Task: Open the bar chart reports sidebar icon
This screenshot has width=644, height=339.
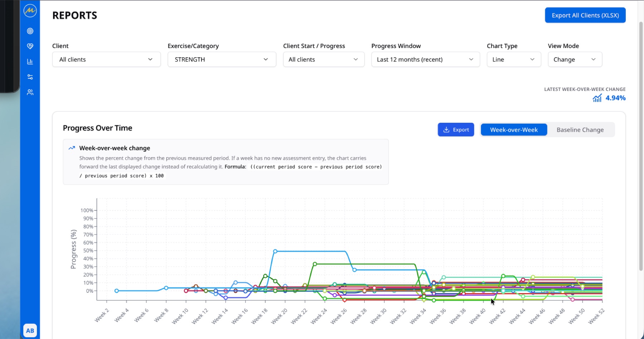Action: pos(30,62)
